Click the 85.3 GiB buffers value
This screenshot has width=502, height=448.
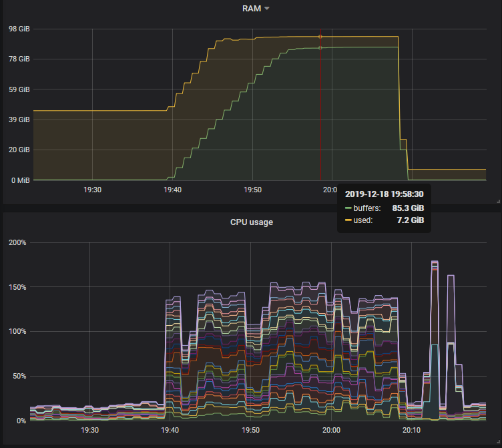click(407, 208)
